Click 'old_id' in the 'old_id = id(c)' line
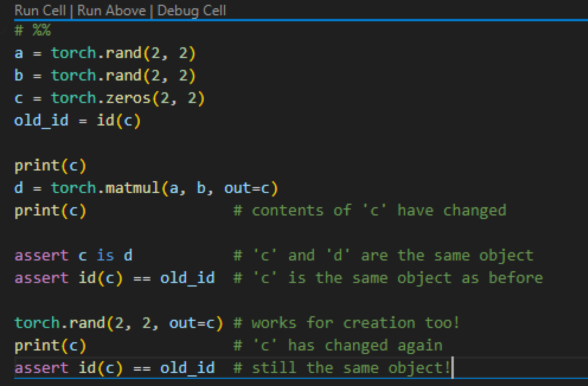This screenshot has height=386, width=588. tap(41, 121)
